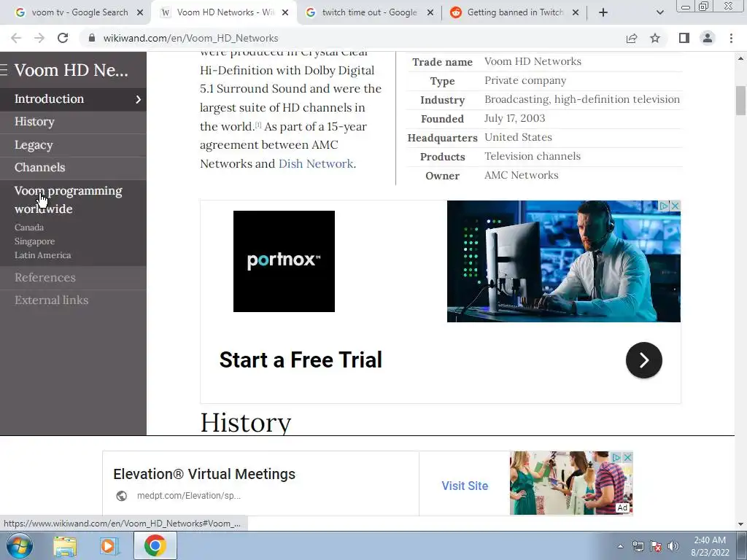
Task: Toggle the sidebar hamburger menu icon
Action: click(x=4, y=70)
